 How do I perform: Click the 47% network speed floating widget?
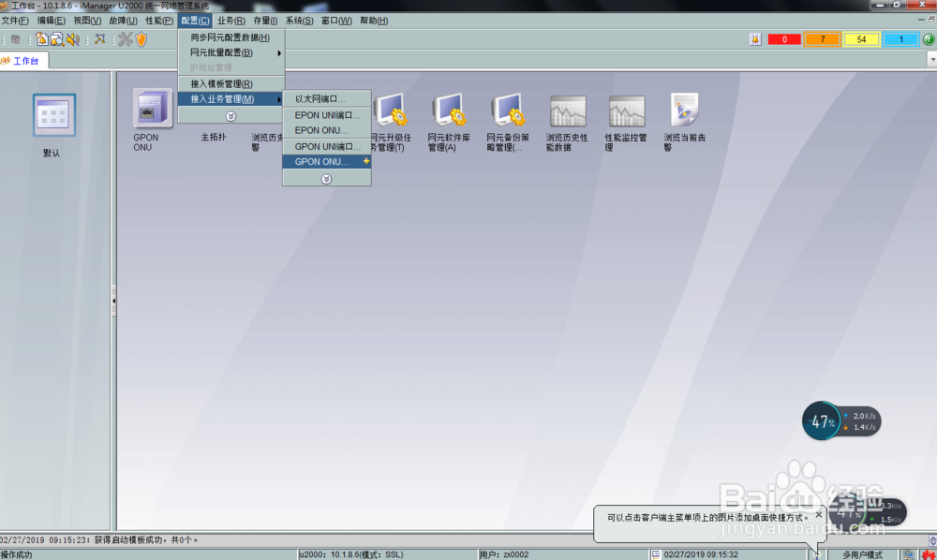[x=840, y=420]
